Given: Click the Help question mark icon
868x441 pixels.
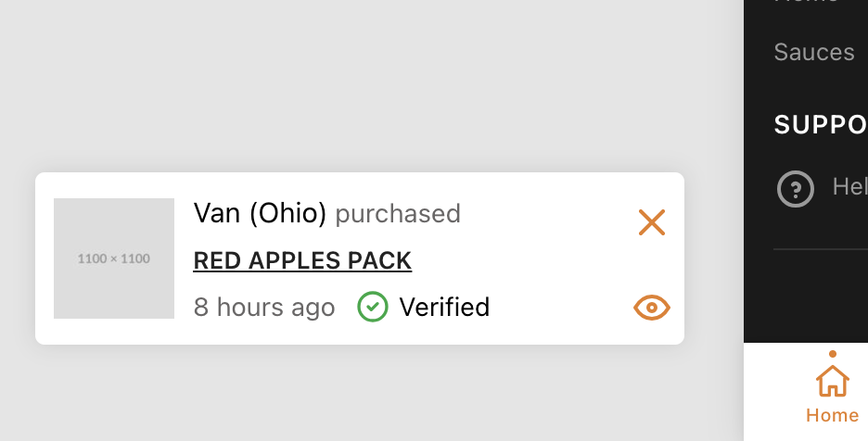Looking at the screenshot, I should point(795,189).
